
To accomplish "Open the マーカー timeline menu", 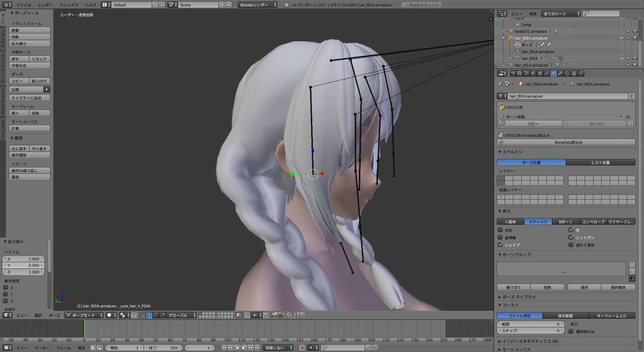I will tap(42, 348).
